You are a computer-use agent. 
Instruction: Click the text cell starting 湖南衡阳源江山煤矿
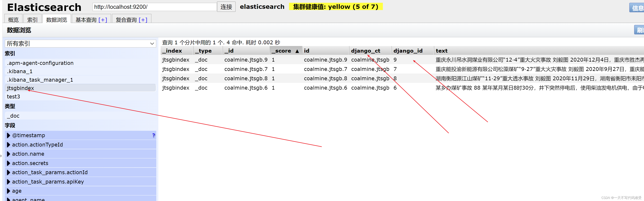pos(539,79)
